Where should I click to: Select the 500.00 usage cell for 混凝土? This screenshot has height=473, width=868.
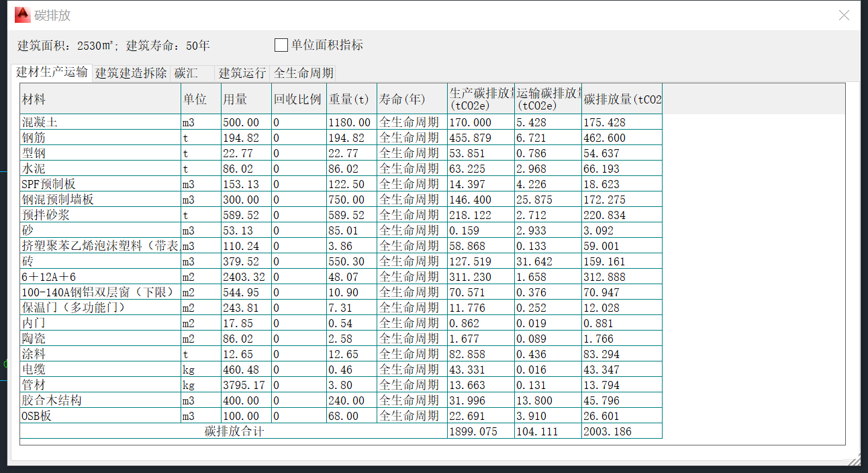pos(246,122)
